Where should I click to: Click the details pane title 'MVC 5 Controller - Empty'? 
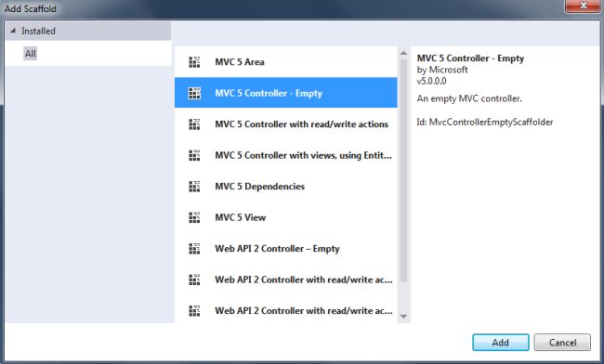[470, 58]
